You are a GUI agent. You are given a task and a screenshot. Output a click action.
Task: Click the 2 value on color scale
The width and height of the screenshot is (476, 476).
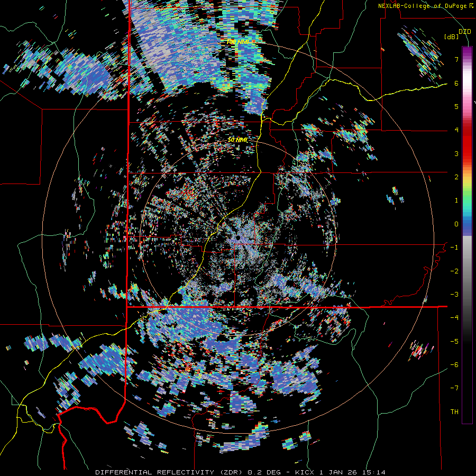click(456, 177)
